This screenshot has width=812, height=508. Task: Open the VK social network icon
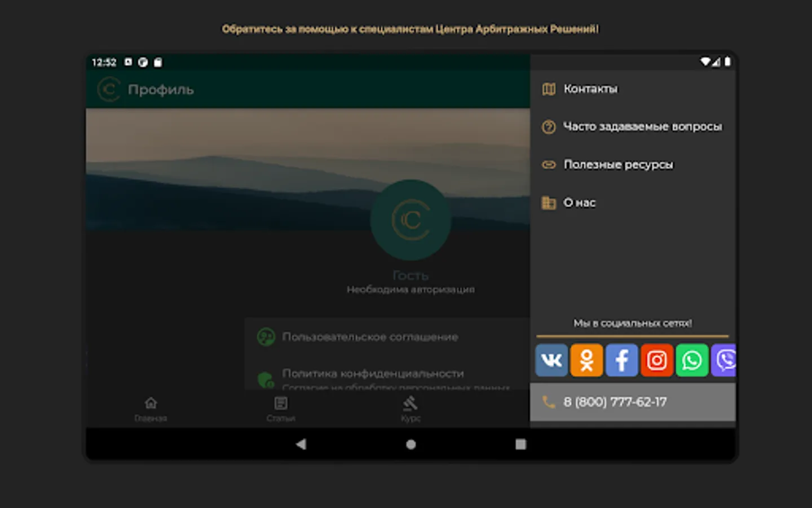click(x=551, y=360)
